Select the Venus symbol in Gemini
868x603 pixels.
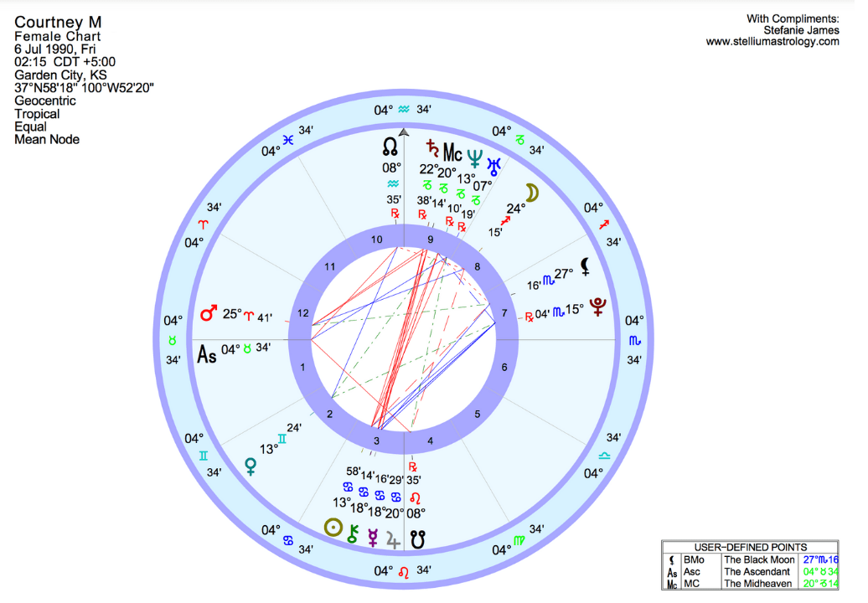click(x=251, y=466)
